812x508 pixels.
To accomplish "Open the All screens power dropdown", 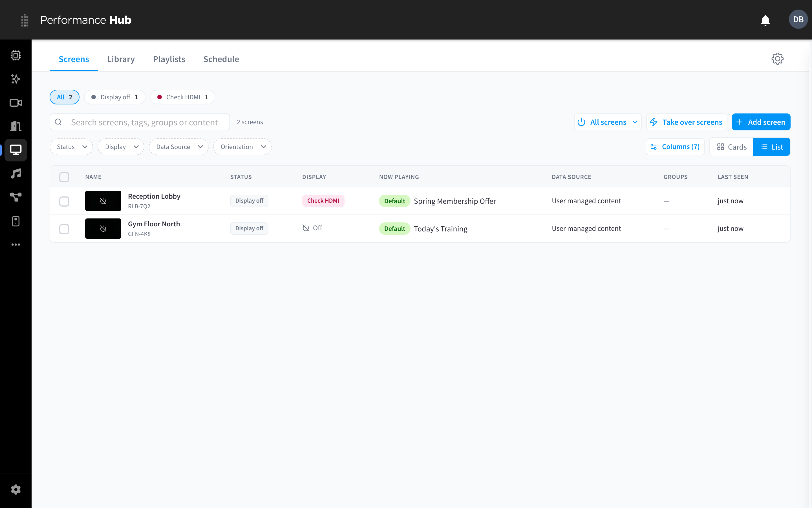I will (x=607, y=122).
